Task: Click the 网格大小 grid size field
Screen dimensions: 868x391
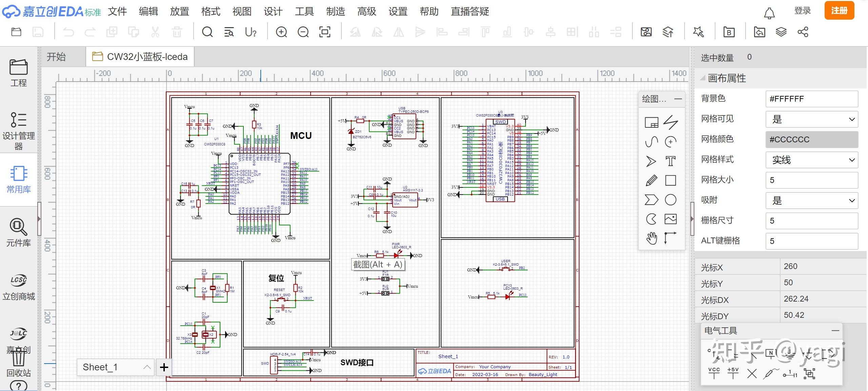Action: tap(812, 180)
